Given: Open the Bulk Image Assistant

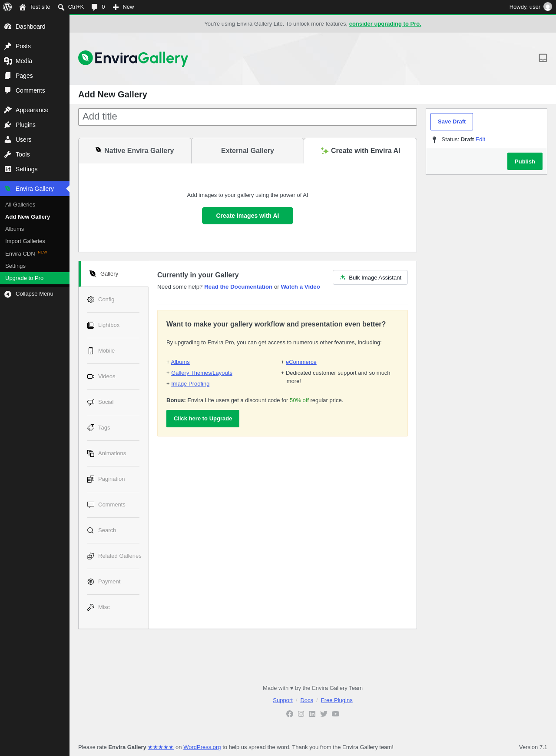Looking at the screenshot, I should [x=370, y=278].
